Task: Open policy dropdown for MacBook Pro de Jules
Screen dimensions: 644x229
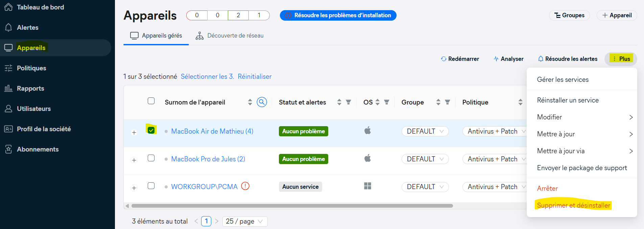Action: point(495,159)
